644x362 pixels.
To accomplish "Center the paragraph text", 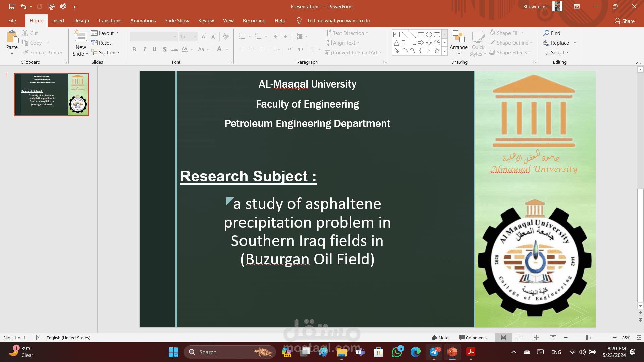I will pyautogui.click(x=252, y=49).
